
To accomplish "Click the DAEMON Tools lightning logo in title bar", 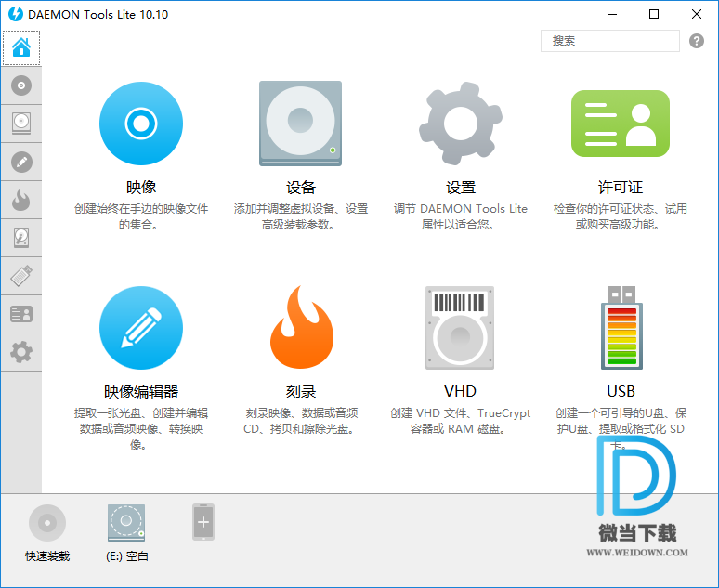I will coord(16,14).
